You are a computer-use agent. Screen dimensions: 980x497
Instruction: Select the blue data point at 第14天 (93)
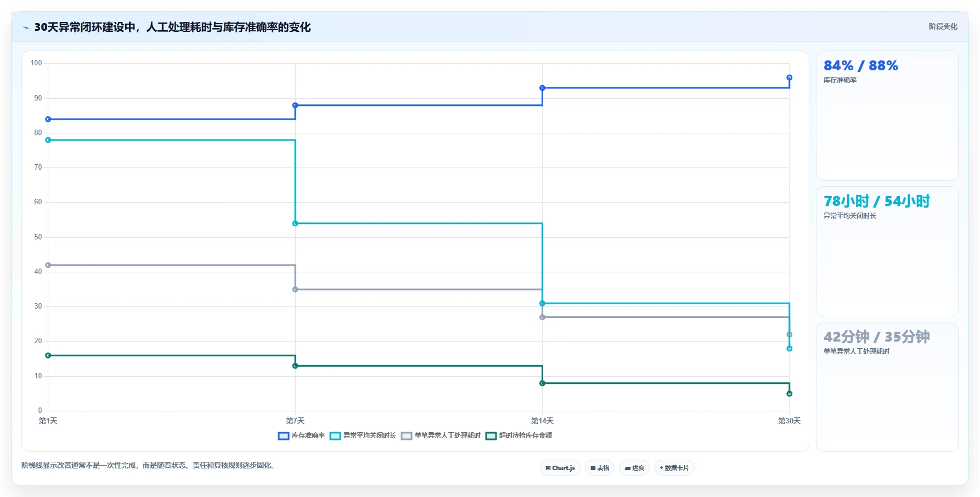coord(542,88)
